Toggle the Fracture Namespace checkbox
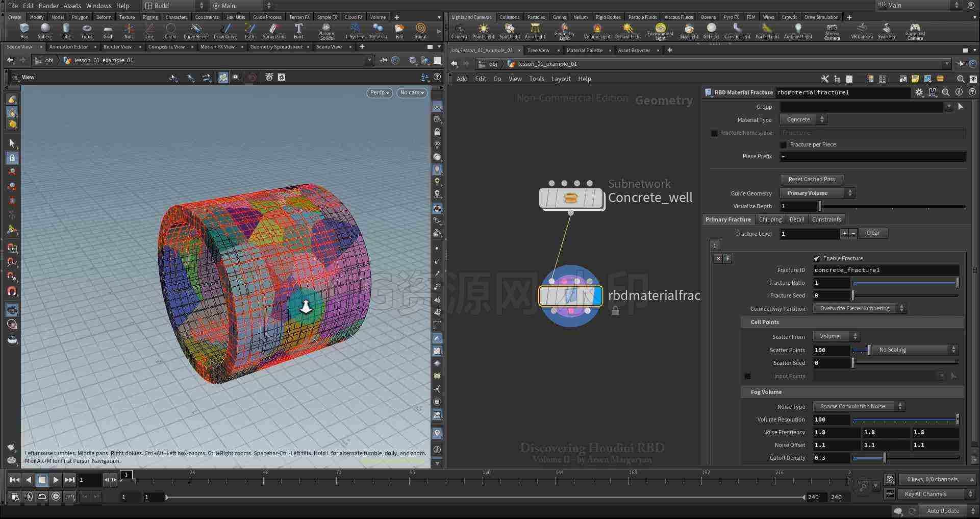 tap(714, 133)
